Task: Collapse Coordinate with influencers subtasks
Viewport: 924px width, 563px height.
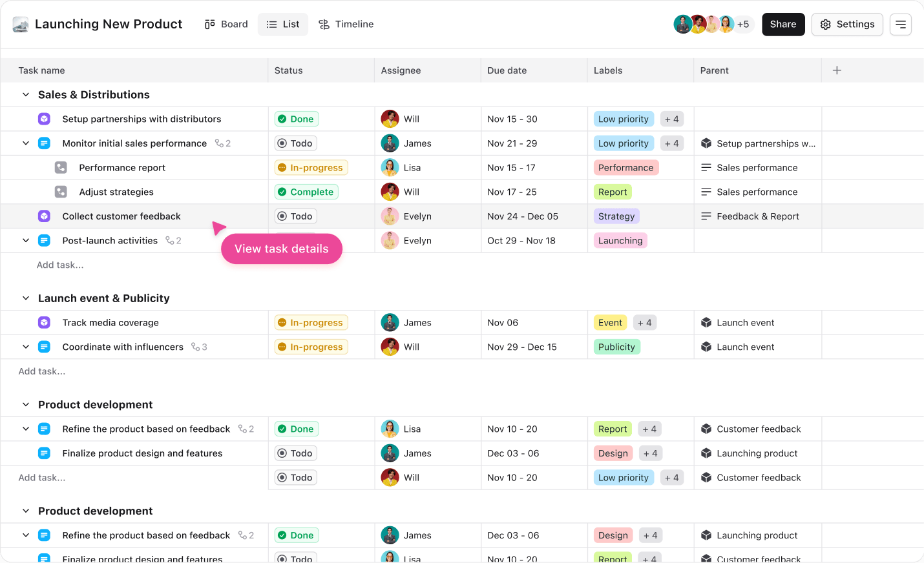Action: coord(26,347)
